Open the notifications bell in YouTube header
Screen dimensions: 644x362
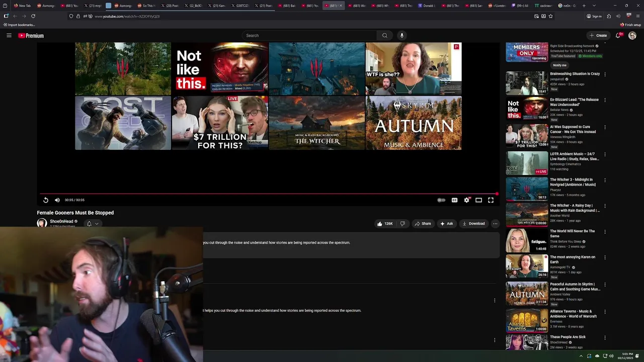618,35
